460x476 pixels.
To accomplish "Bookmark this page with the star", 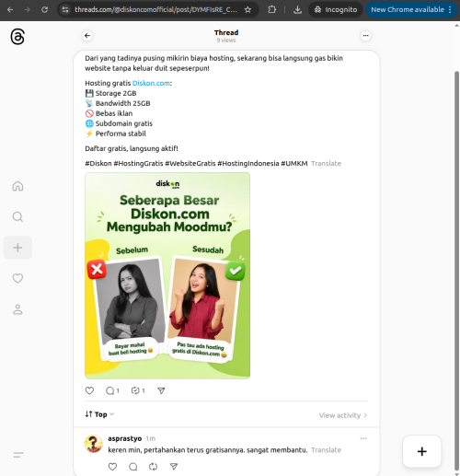I will point(247,10).
